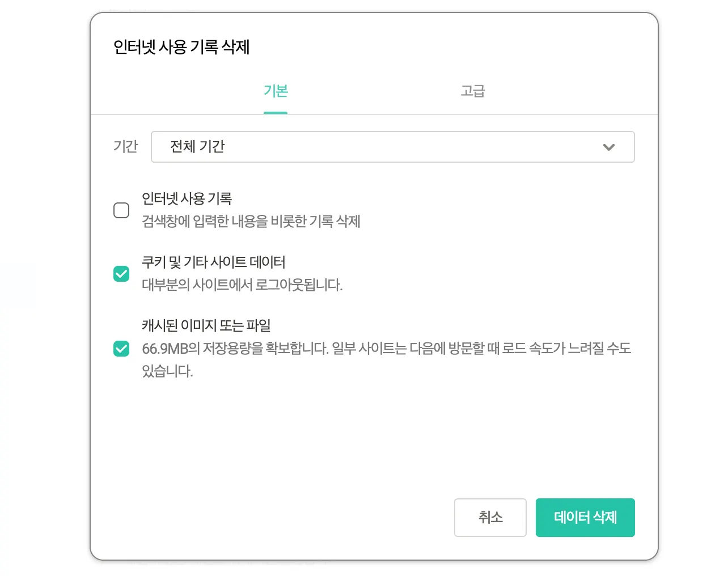Click the 대부분의 사이트에서 로그아웃됩니다 description
This screenshot has width=728, height=576.
click(242, 285)
